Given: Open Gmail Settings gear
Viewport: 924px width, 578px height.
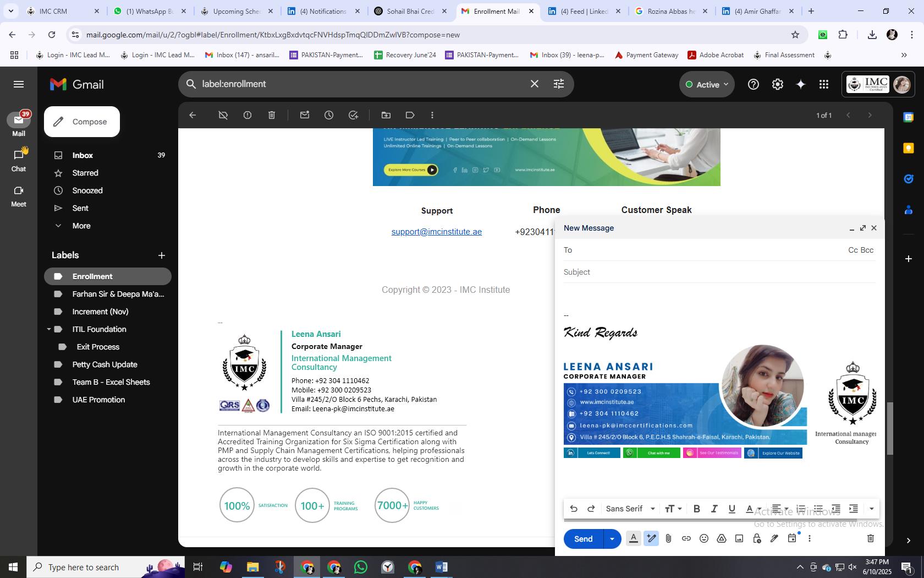Looking at the screenshot, I should pyautogui.click(x=777, y=84).
